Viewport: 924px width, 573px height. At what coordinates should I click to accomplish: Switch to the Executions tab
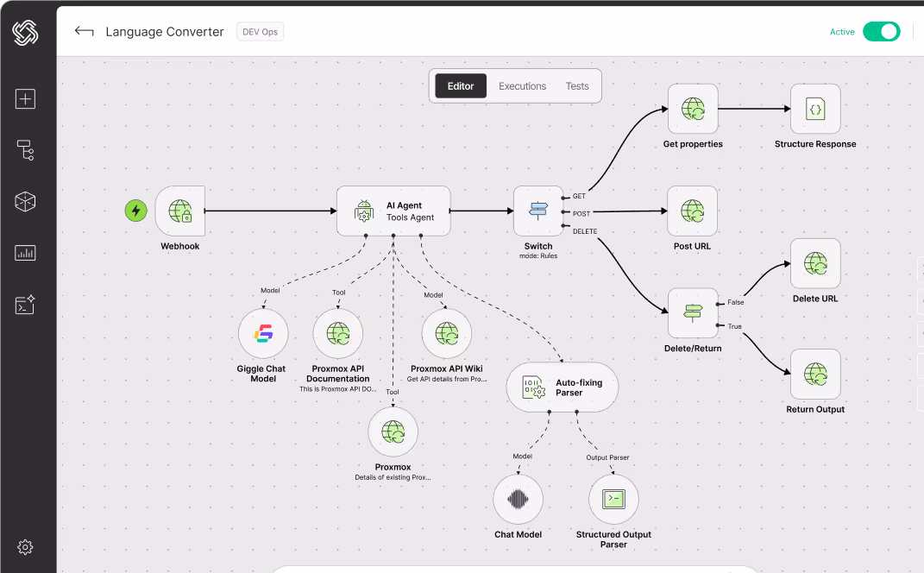pyautogui.click(x=522, y=85)
